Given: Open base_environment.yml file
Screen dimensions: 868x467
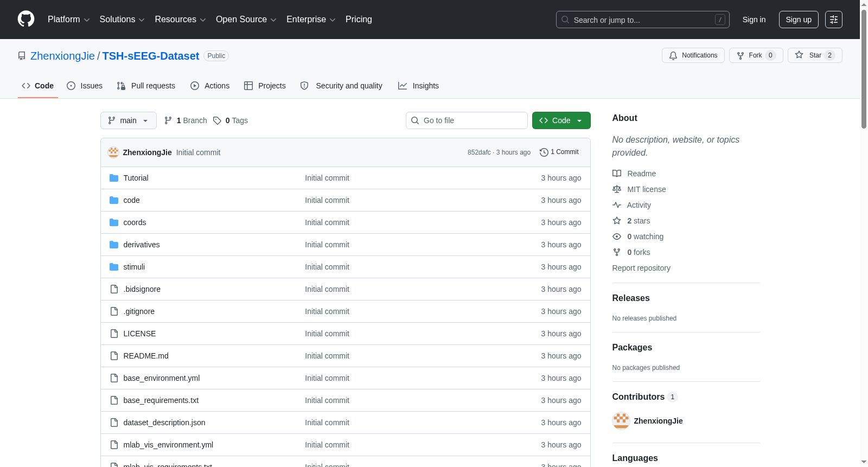Looking at the screenshot, I should click(x=162, y=378).
